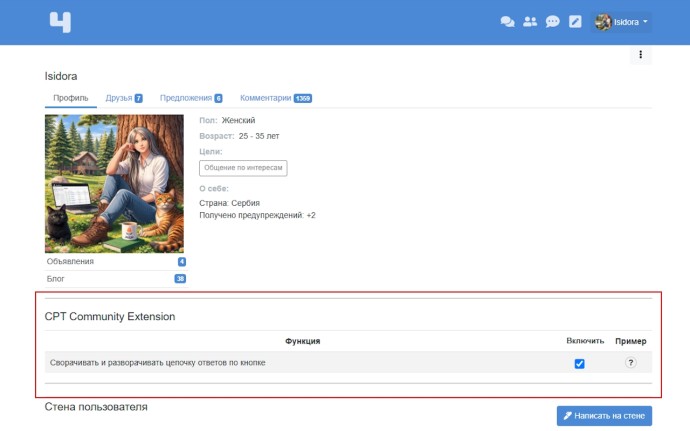Click the profile picture of Isidora
690x431 pixels.
coord(114,184)
